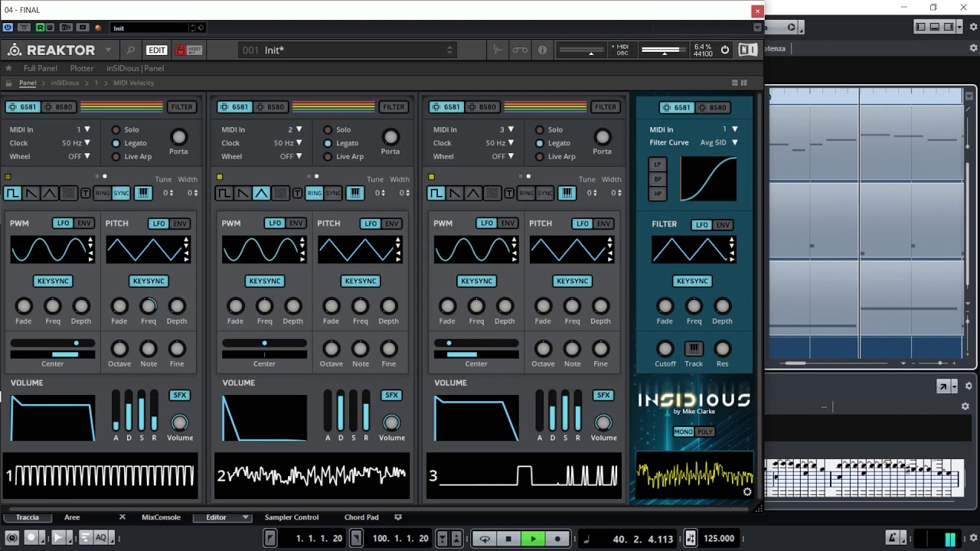
Task: Open inSIDious Panel view tab
Action: pyautogui.click(x=135, y=68)
